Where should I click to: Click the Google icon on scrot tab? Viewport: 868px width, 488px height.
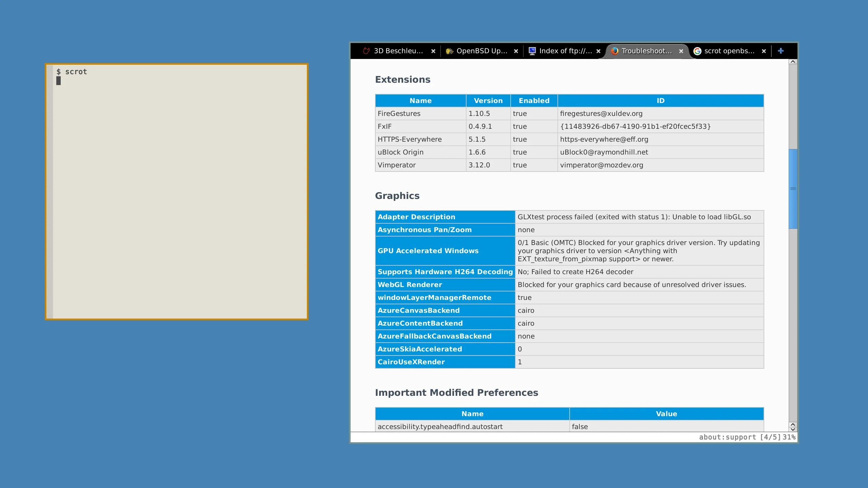(x=697, y=51)
